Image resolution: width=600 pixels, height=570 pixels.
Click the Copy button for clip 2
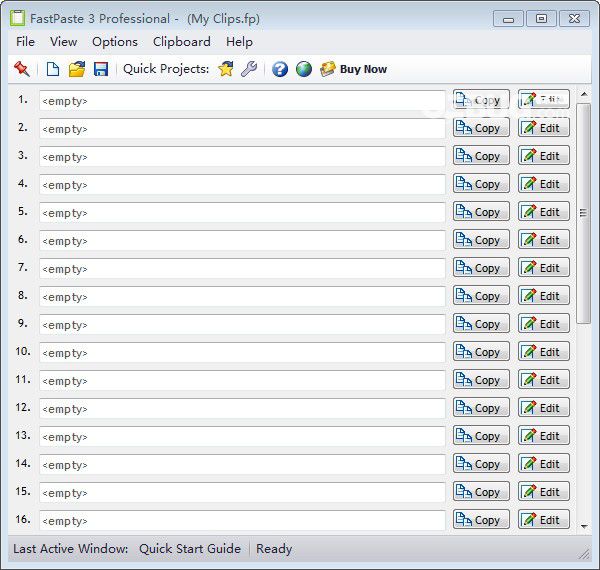(x=481, y=127)
